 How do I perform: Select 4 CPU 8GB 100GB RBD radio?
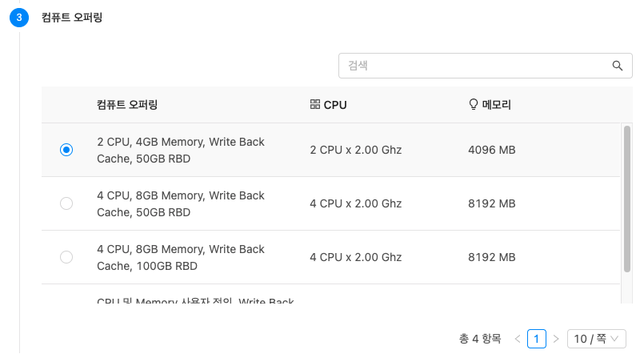66,257
